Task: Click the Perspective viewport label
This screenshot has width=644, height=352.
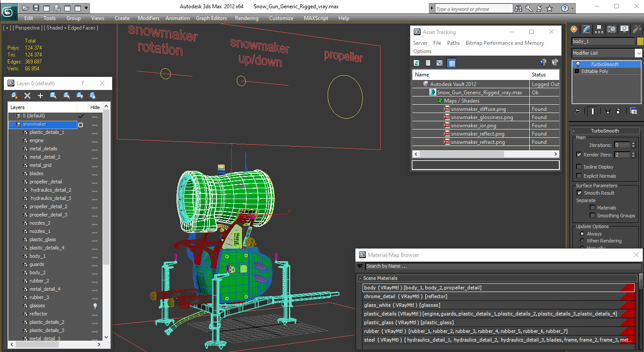Action: [28, 28]
